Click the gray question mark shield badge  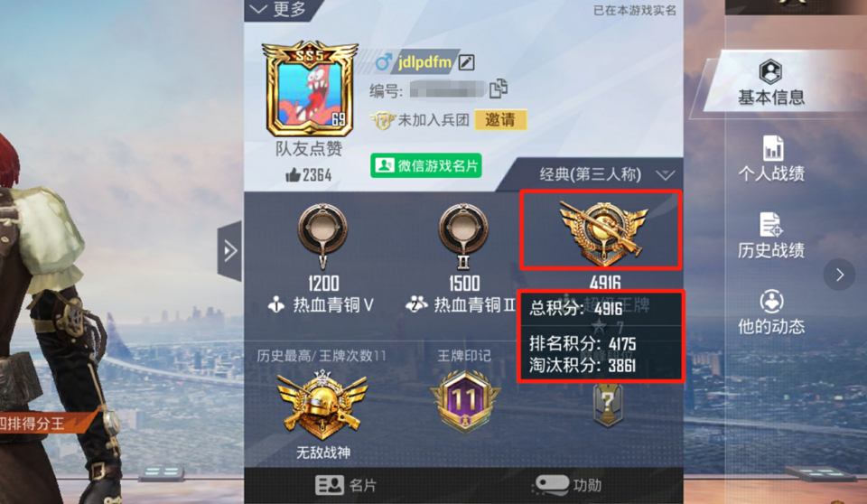click(x=608, y=406)
